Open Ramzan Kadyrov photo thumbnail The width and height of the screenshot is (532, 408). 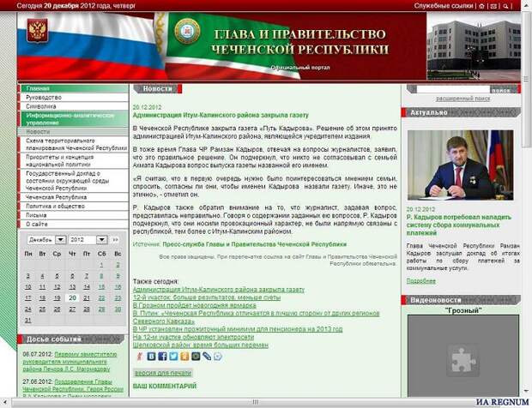click(460, 165)
